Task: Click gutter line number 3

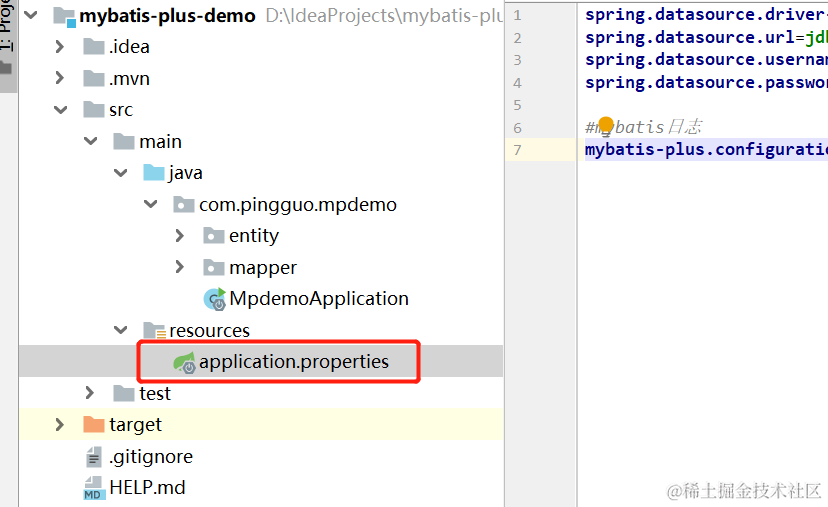Action: coord(518,60)
